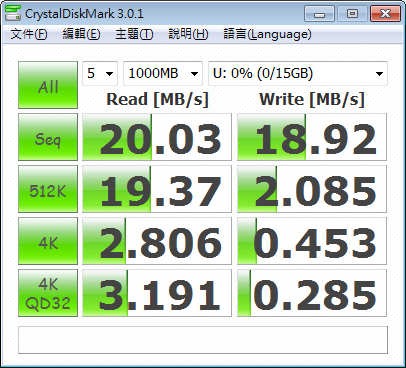Viewport: 406px width, 368px height.
Task: Select the 4K read result 2.806
Action: tap(157, 241)
